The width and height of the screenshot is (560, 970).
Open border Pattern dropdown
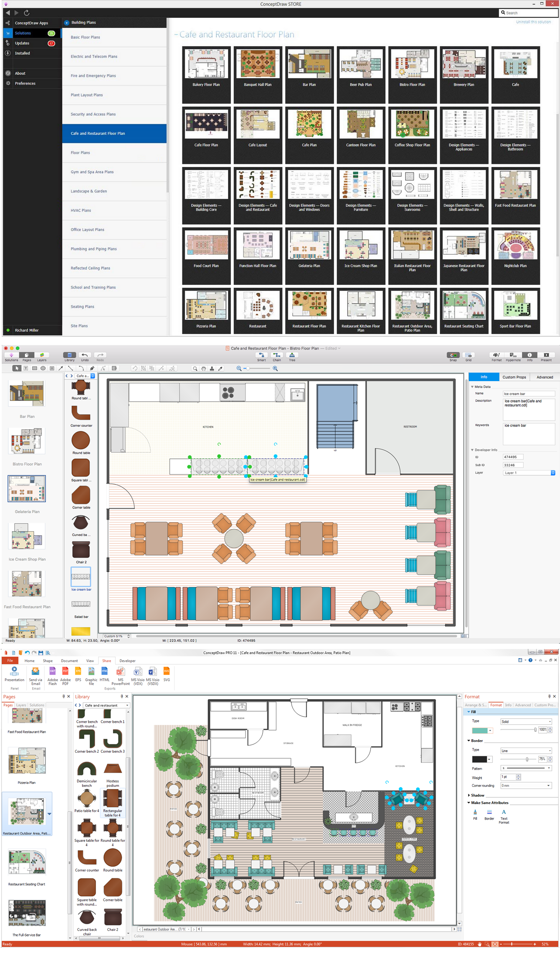pos(526,768)
